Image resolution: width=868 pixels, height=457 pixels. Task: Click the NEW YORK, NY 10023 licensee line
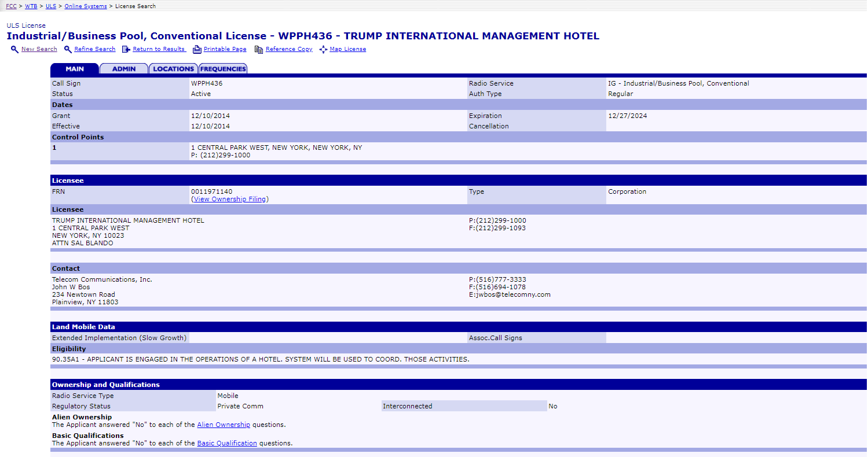[88, 235]
